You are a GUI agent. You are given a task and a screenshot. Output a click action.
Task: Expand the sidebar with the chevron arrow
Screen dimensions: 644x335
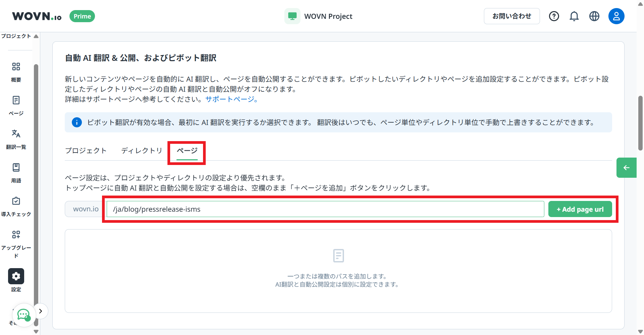[41, 311]
